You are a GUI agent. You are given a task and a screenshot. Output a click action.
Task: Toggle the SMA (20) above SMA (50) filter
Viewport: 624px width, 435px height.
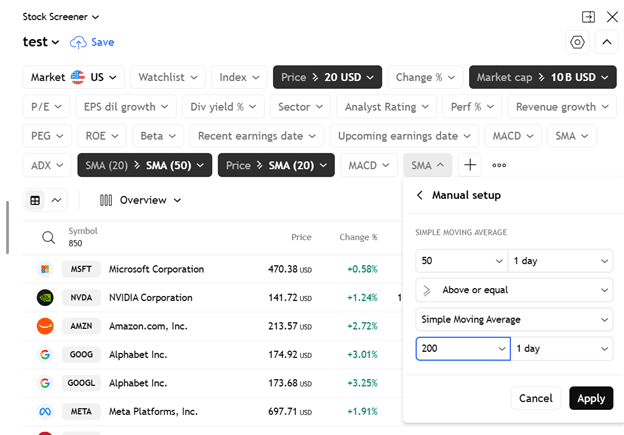pos(142,165)
